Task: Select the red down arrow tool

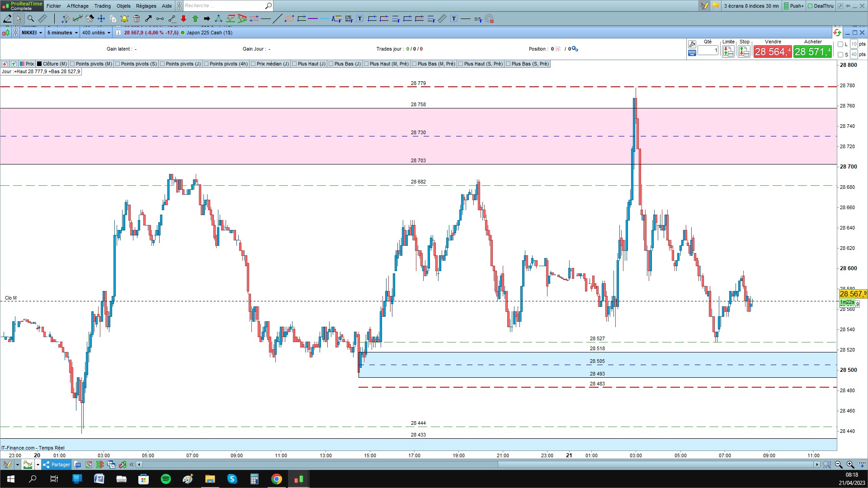Action: click(x=184, y=19)
